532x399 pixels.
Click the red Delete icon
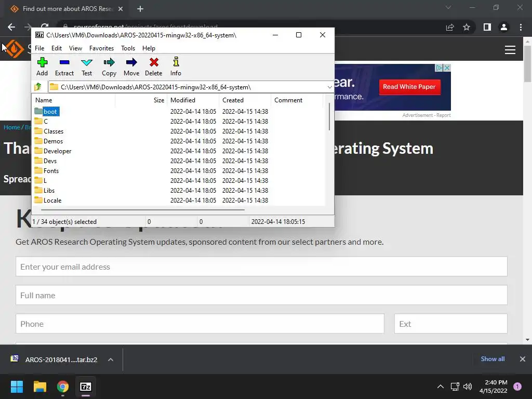154,66
